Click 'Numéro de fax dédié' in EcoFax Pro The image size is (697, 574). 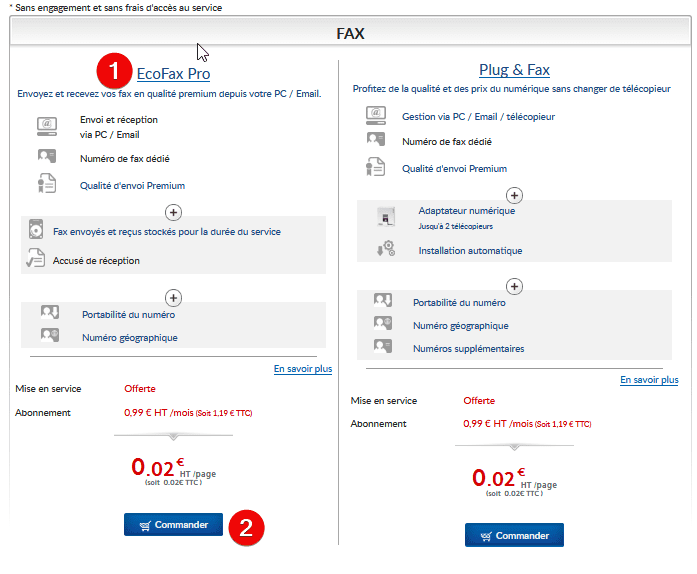point(124,159)
